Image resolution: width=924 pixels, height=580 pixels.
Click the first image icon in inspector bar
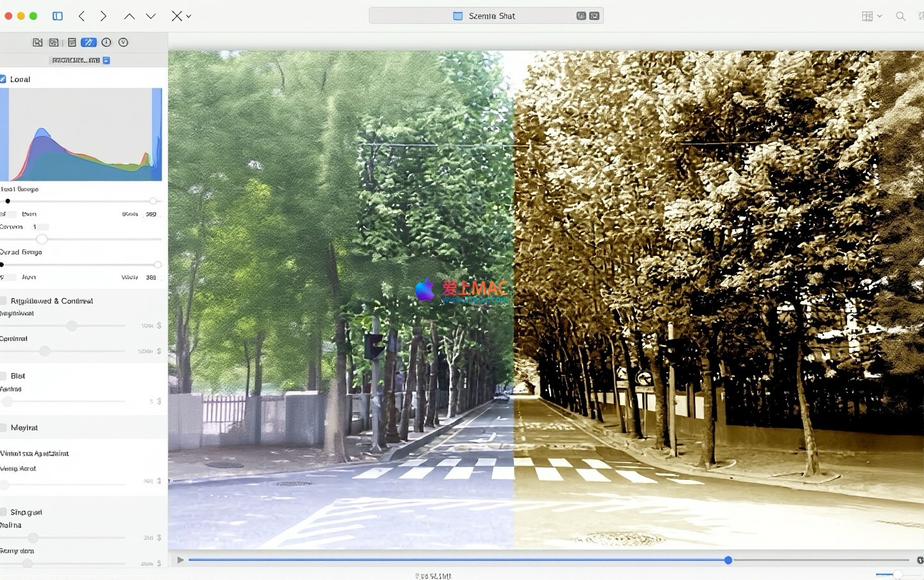[x=38, y=42]
